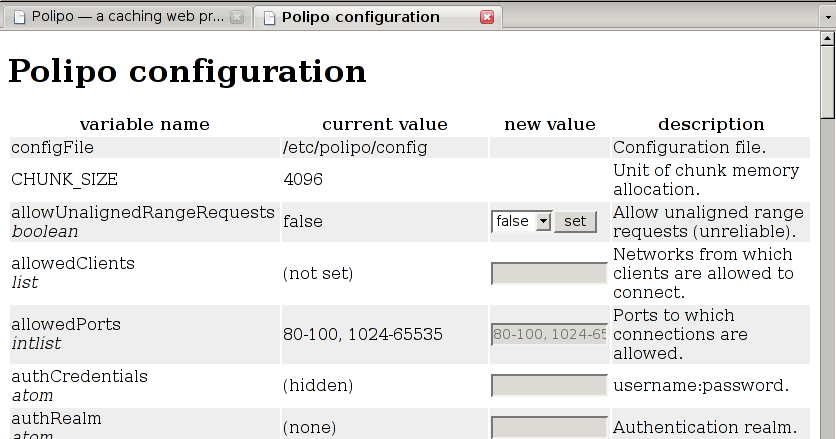Click the Polipo configuration page heading

point(187,71)
